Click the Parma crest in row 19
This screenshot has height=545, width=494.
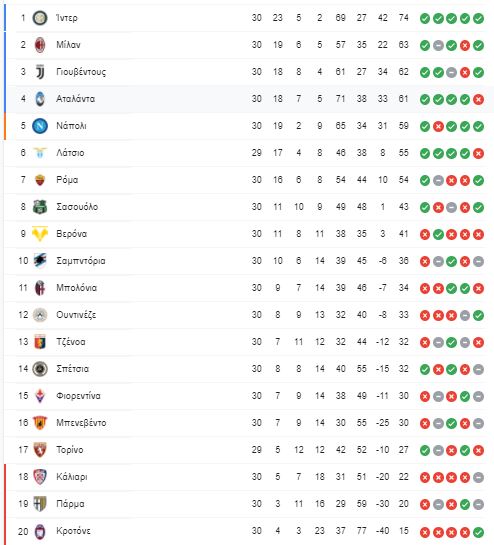point(40,504)
